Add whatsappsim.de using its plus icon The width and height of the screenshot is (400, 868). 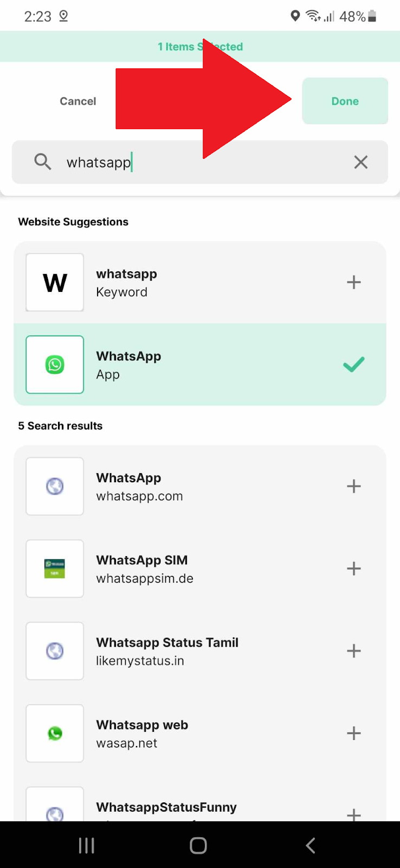point(353,569)
